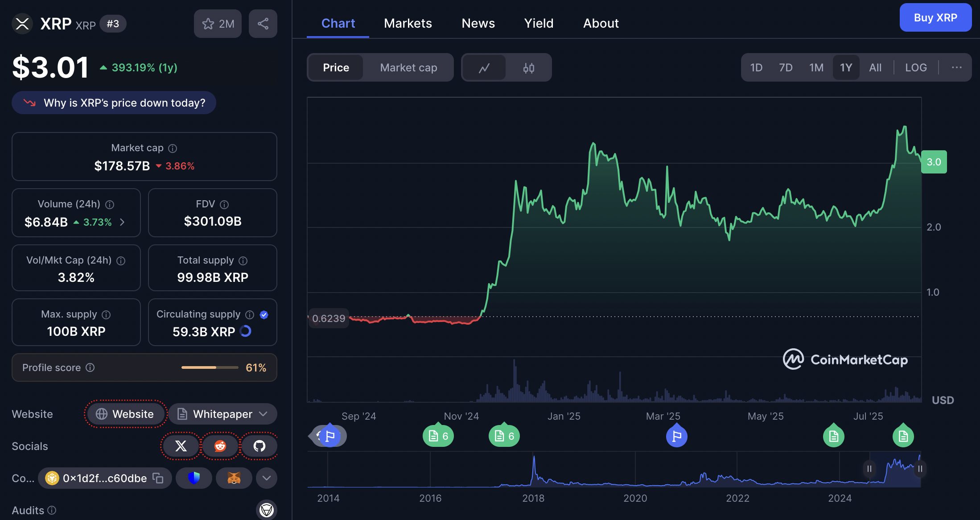Image resolution: width=980 pixels, height=520 pixels.
Task: Open the GitHub social link
Action: coord(259,446)
